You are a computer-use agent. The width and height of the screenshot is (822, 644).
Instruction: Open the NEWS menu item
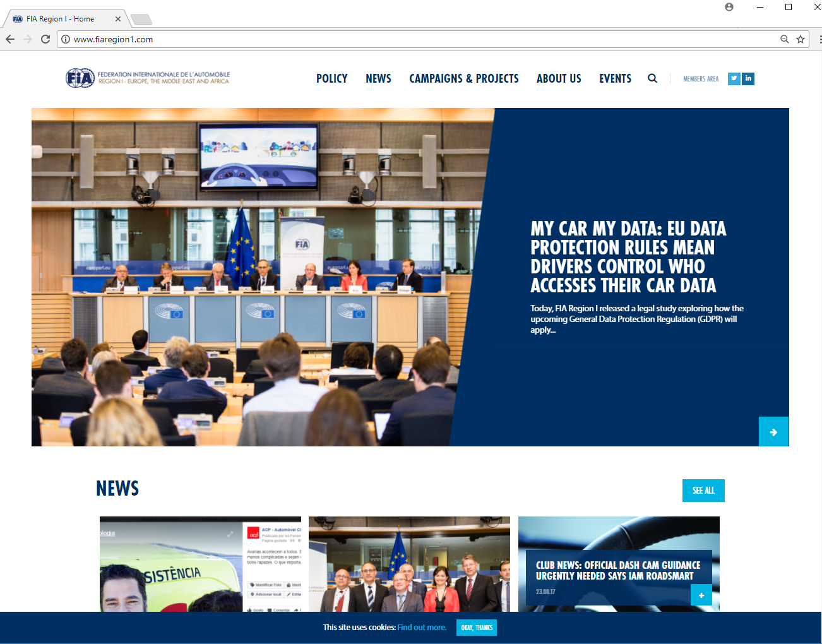coord(378,78)
